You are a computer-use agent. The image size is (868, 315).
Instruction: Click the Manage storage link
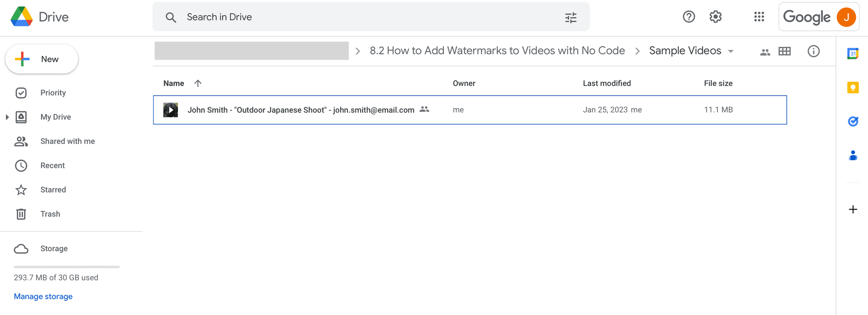pos(43,296)
